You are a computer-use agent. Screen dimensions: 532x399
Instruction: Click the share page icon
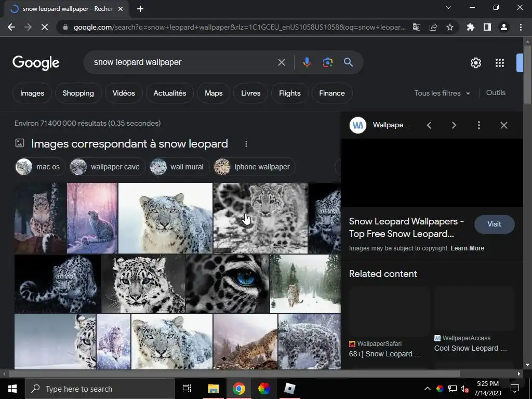433,27
